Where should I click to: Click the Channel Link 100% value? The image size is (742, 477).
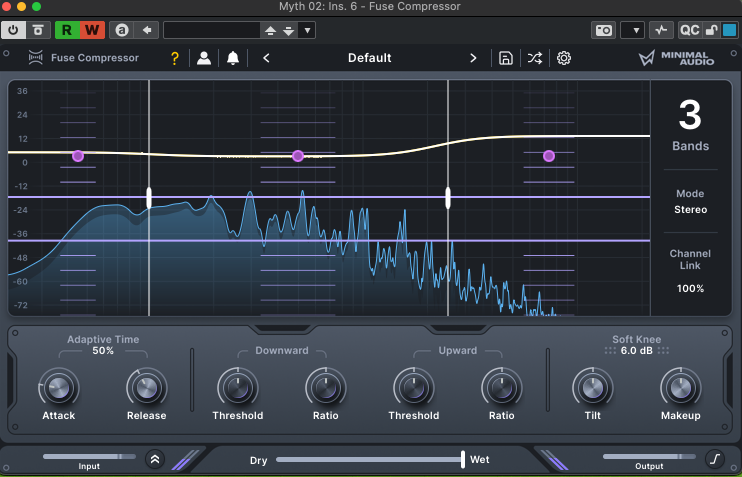tap(690, 288)
